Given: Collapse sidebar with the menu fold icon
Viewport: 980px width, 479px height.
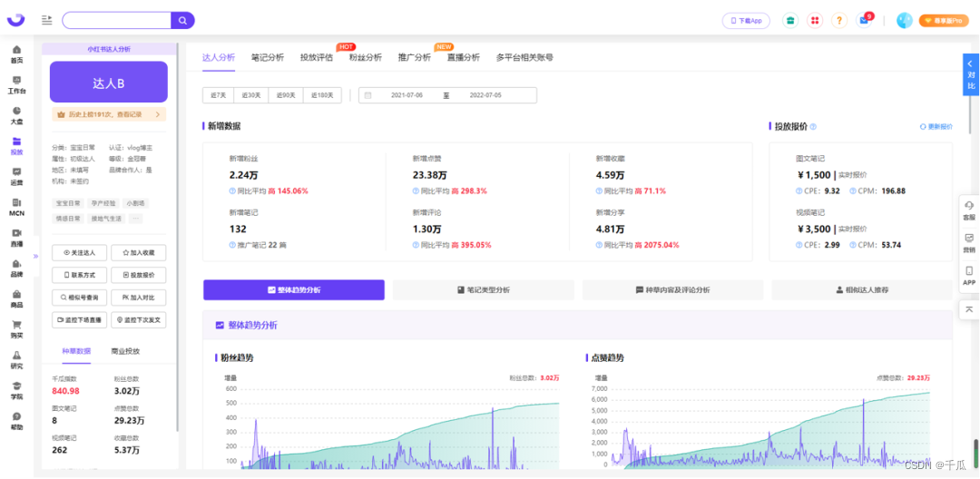Looking at the screenshot, I should point(46,20).
